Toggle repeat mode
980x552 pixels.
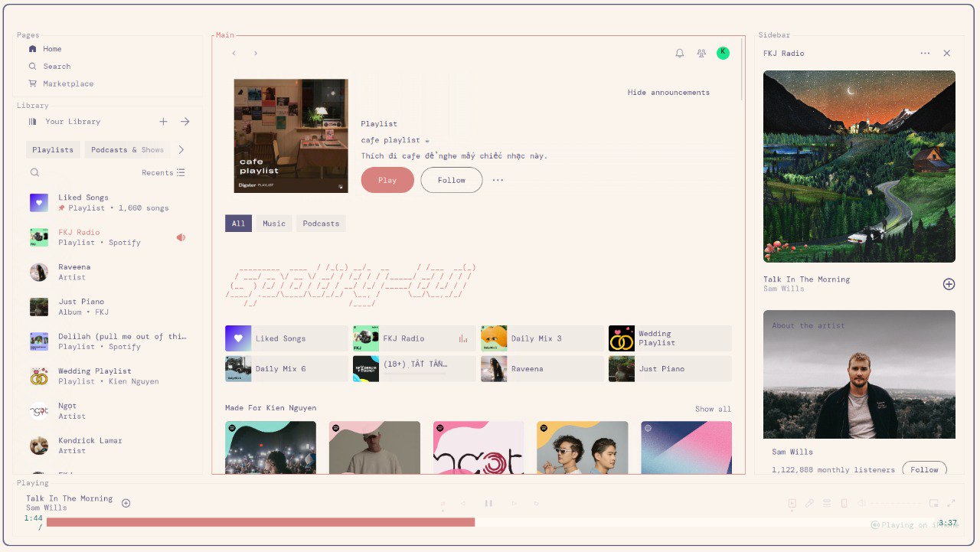pos(536,503)
